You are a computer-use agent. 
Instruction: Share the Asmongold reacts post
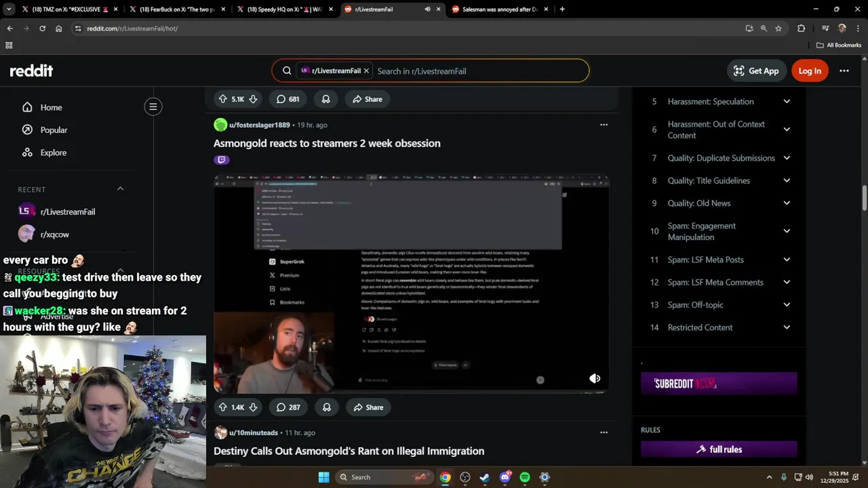coord(368,407)
